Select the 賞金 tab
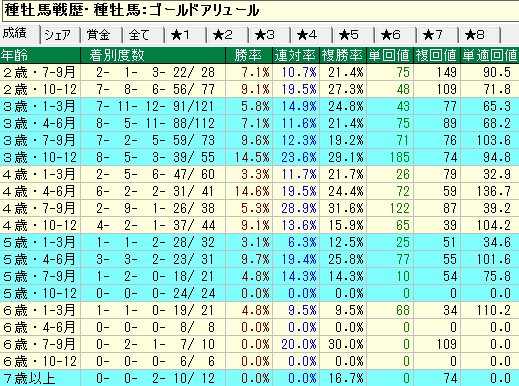Screen dimensions: 519x386 [x=102, y=35]
